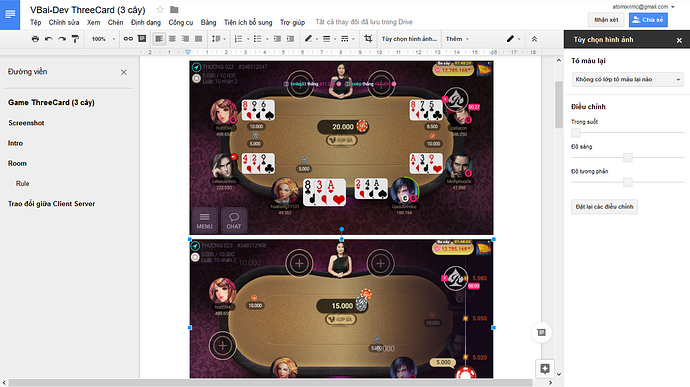The image size is (690, 387).
Task: Star the VBai-Dev ThreeCard document
Action: (160, 9)
